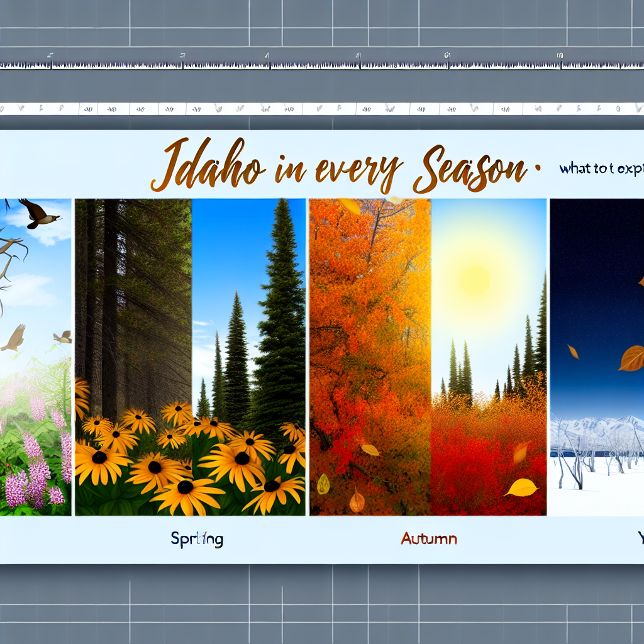Click the circular icon near the toolbar's right end
Image resolution: width=644 pixels, height=644 pixels.
tap(618, 108)
